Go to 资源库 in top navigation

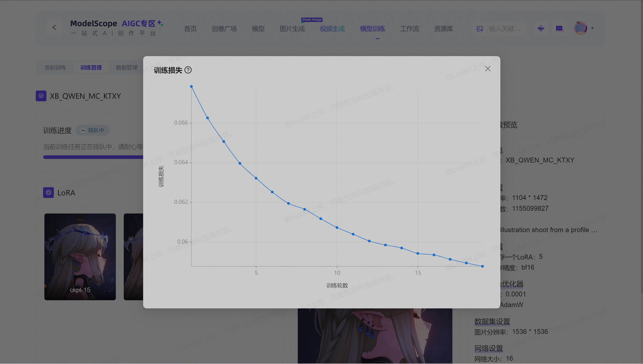(443, 29)
